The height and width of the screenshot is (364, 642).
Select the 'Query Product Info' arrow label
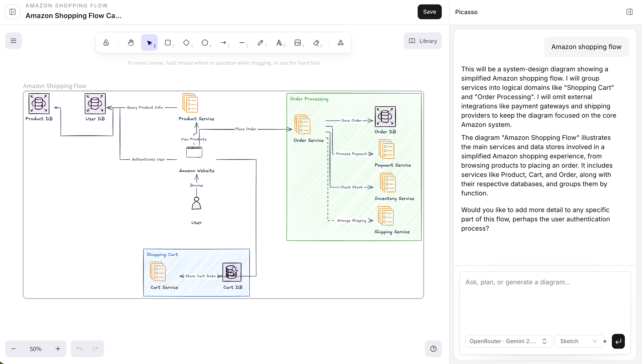[145, 107]
